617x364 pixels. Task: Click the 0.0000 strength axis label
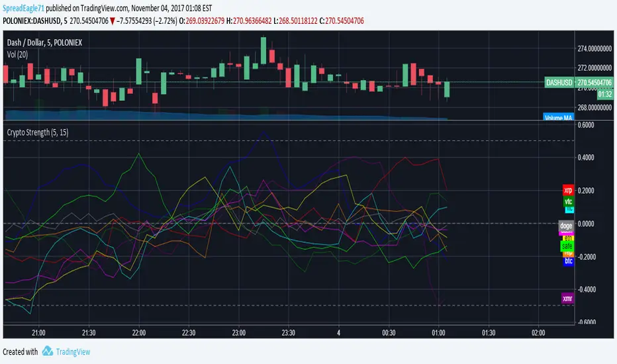point(586,224)
